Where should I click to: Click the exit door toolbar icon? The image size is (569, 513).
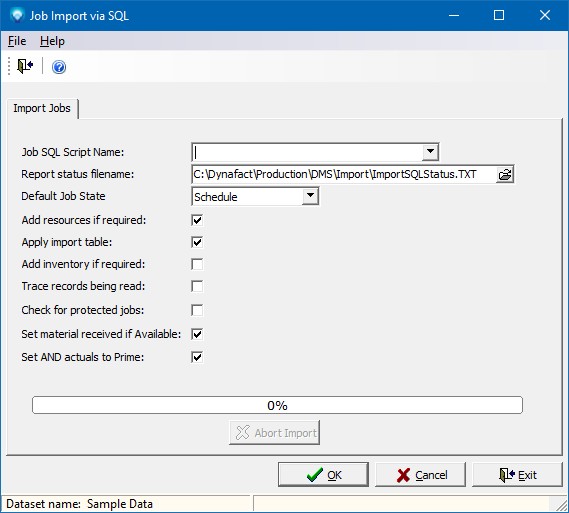(25, 67)
